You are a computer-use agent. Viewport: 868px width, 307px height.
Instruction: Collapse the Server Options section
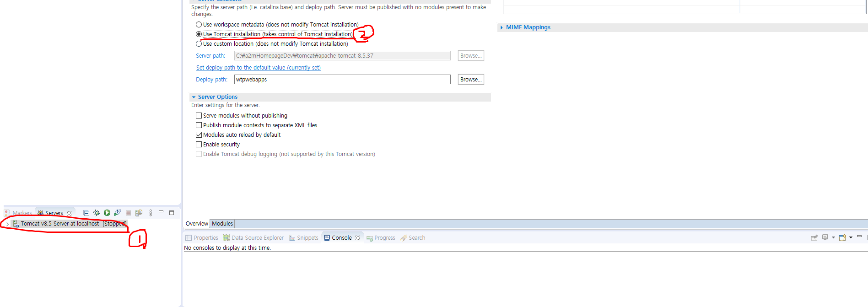pos(194,97)
